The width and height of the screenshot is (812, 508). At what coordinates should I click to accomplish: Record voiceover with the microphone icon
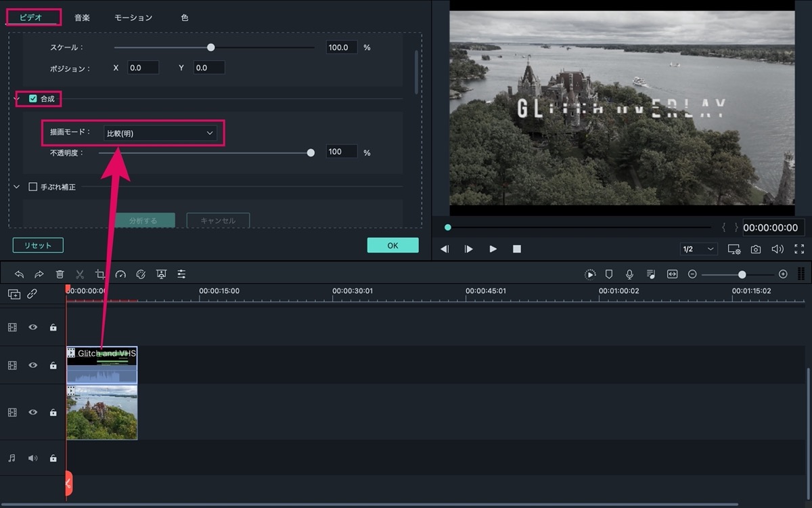[x=629, y=274]
